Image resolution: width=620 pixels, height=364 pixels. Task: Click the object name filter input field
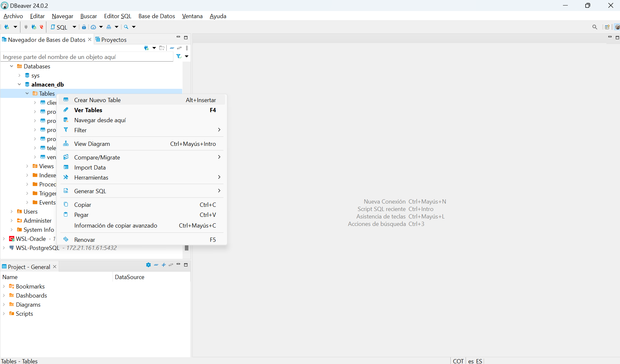[87, 57]
